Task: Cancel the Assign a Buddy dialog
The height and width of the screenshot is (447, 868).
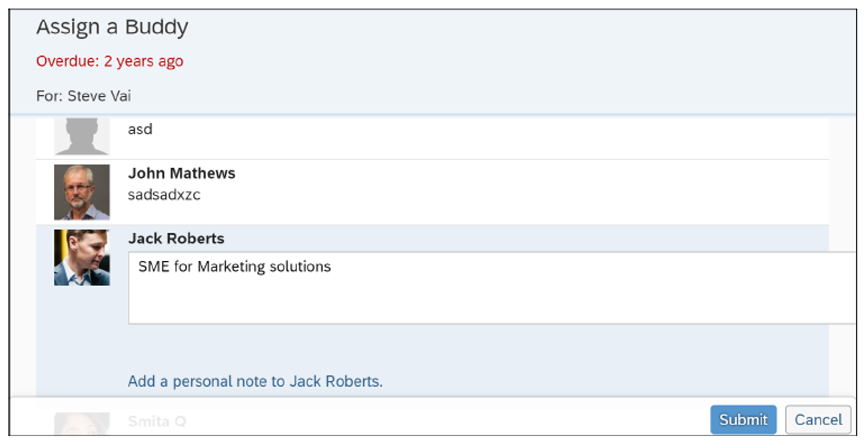Action: click(x=818, y=420)
